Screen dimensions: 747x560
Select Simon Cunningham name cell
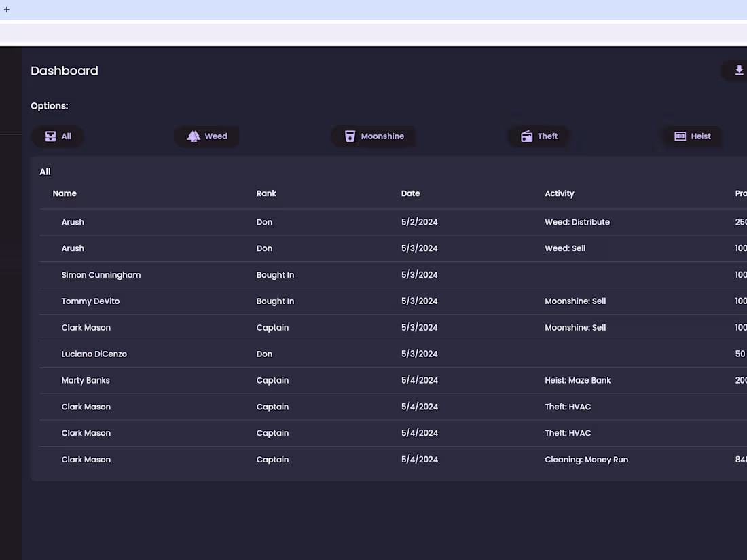click(x=101, y=275)
